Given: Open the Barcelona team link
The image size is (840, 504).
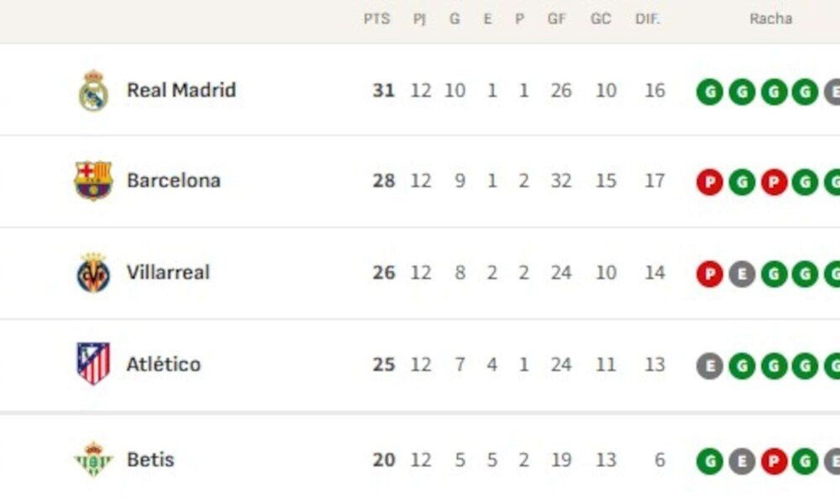Looking at the screenshot, I should [174, 181].
